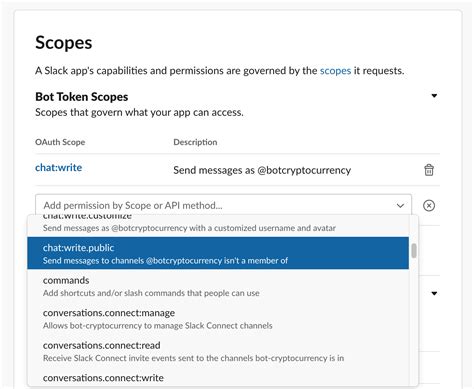Viewport: 474px width, 389px height.
Task: Click the Scopes page title
Action: pos(64,43)
